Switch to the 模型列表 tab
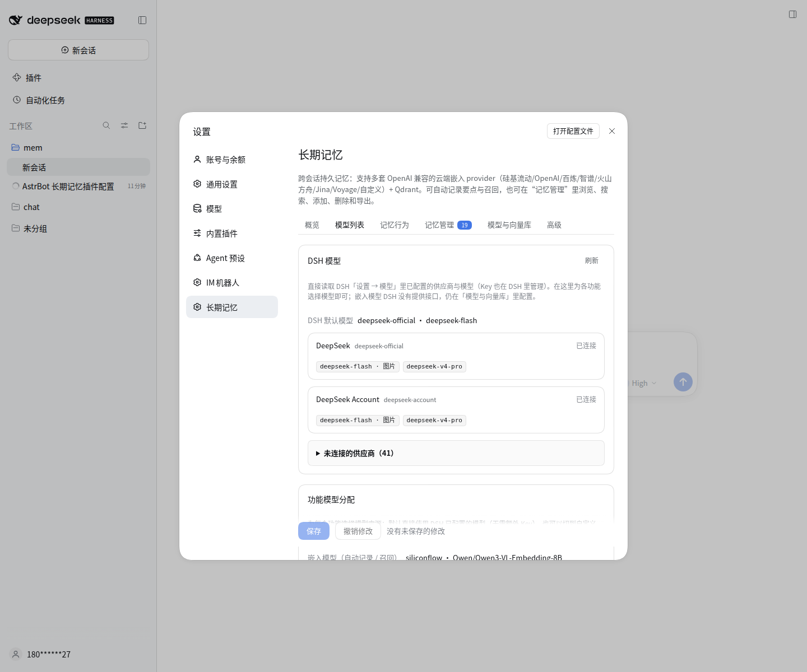Screen dimensions: 807x672 350,225
